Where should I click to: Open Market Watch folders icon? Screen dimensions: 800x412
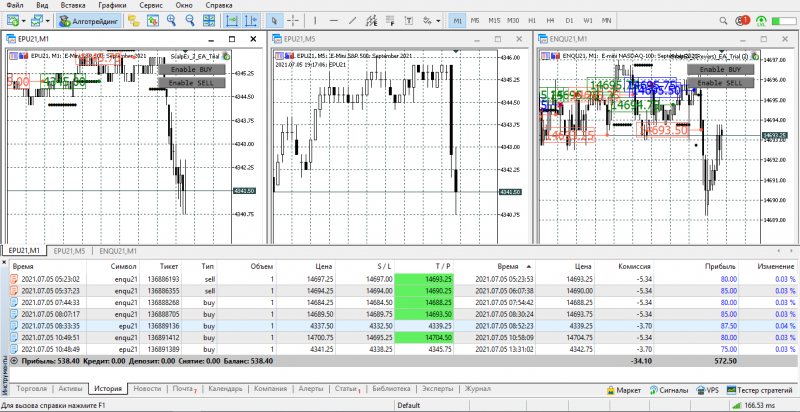coord(134,21)
